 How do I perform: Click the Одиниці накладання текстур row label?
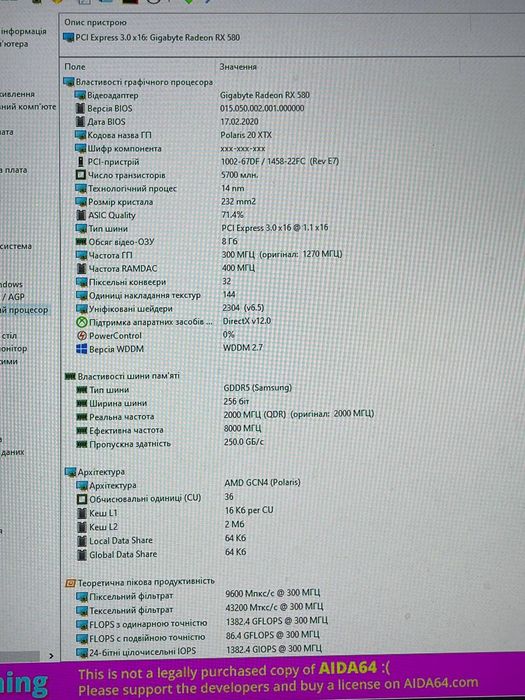click(x=145, y=296)
